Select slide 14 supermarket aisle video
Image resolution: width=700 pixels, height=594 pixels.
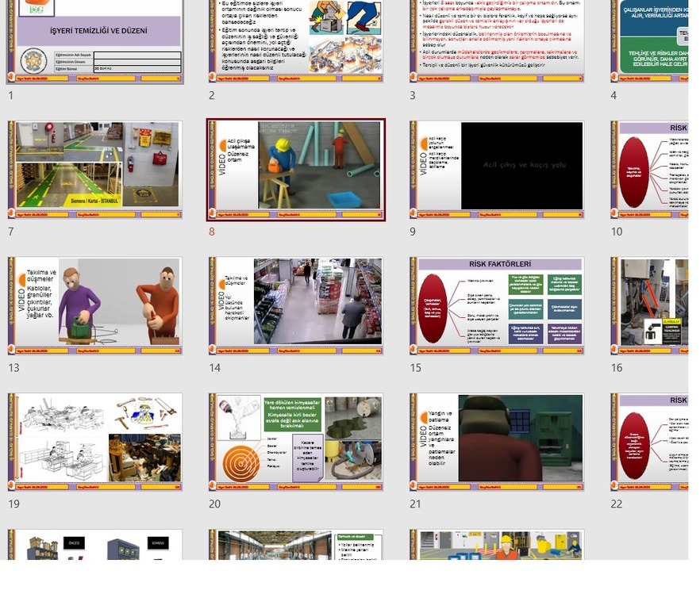(296, 305)
